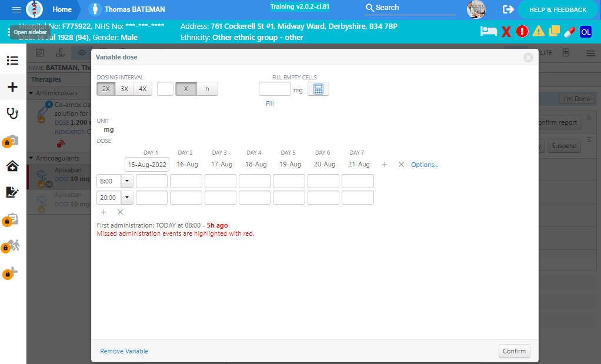601x364 pixels.
Task: Click the custom dosing interval input
Action: 165,89
